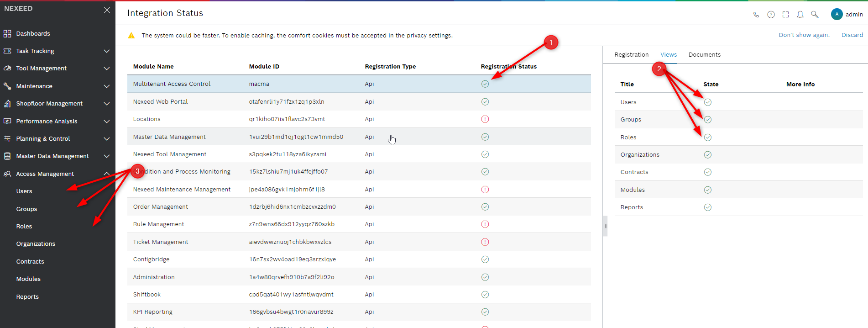
Task: Click the Task Tracking sidebar icon
Action: point(7,51)
